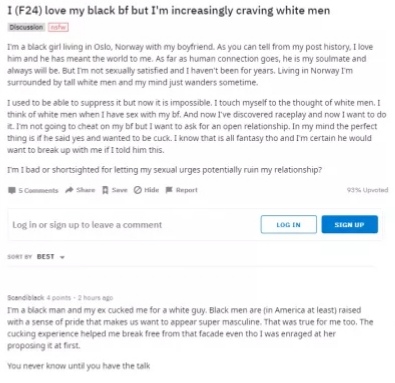Click the LOG IN button
The width and height of the screenshot is (395, 383).
(x=289, y=225)
